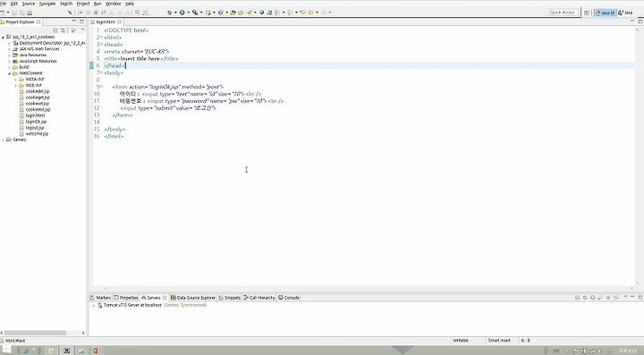Screen dimensions: 644x355
Task: Click the External Tools run icon
Action: [x=195, y=13]
